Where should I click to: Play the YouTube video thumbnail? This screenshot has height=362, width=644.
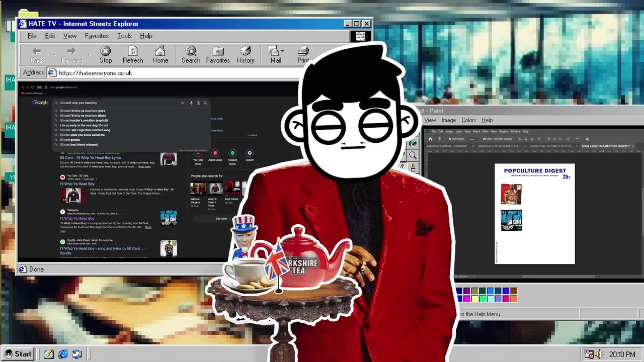click(73, 196)
